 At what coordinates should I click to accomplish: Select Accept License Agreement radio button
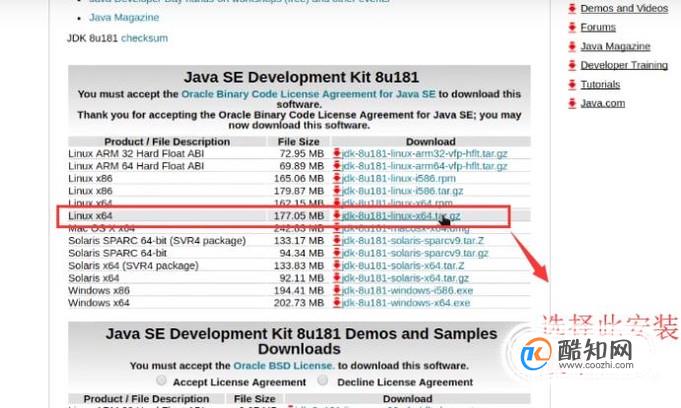[x=161, y=381]
